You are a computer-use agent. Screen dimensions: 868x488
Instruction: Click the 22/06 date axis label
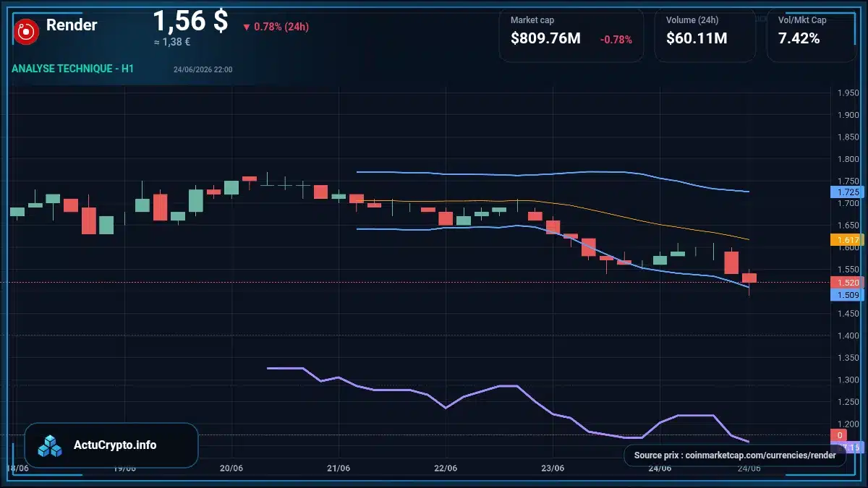pyautogui.click(x=446, y=468)
